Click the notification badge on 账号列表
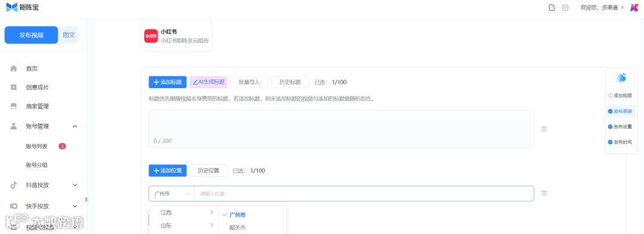Image resolution: width=644 pixels, height=234 pixels. tap(62, 146)
